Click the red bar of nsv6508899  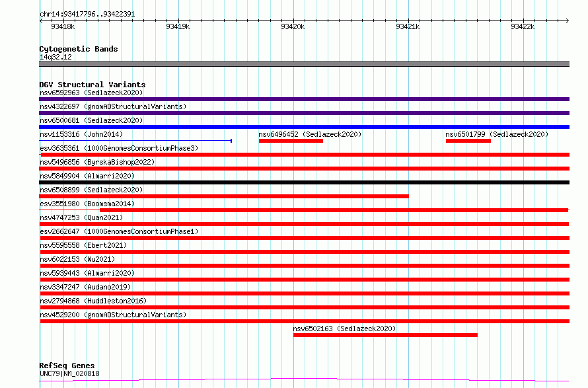coord(224,196)
